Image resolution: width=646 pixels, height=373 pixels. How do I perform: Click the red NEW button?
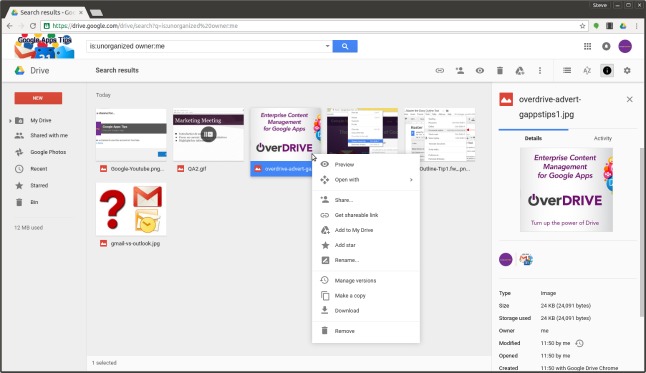tap(38, 98)
